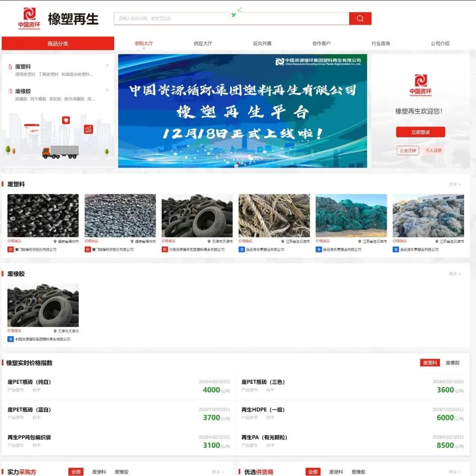476x476 pixels.
Task: Click the 废塑料 category icon in sidebar
Action: tap(10, 67)
